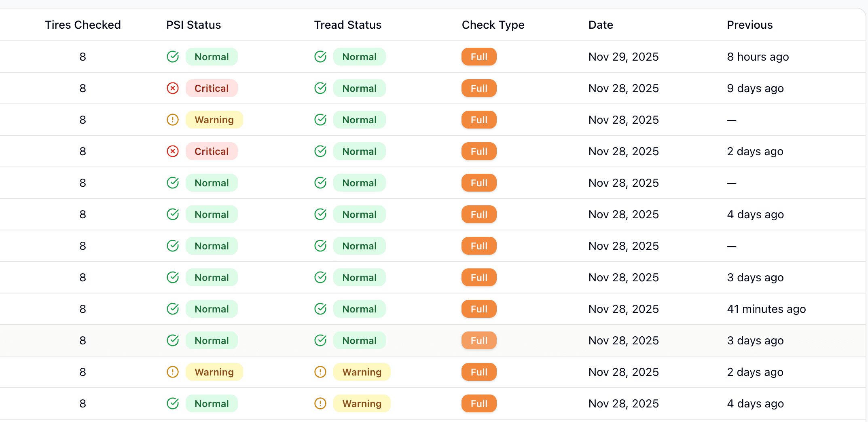Click Tread check icon in 8 hours ago row
The width and height of the screenshot is (868, 422).
320,57
